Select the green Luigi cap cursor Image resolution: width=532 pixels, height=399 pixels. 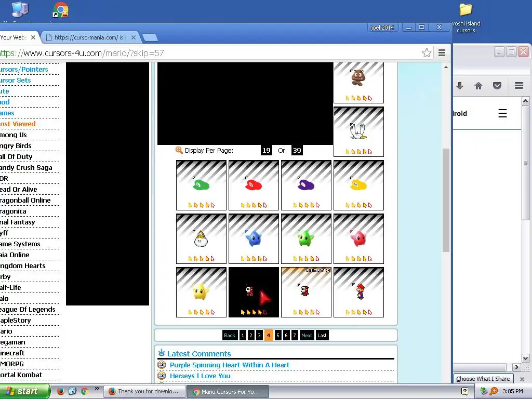[x=201, y=185]
